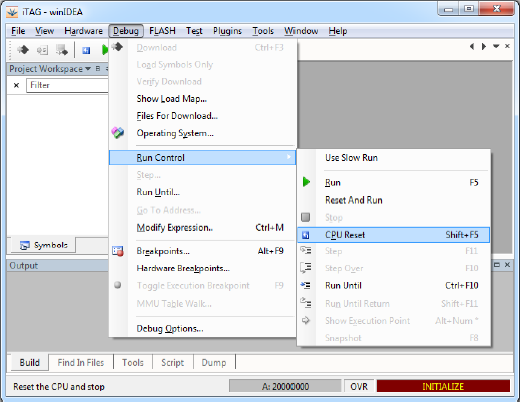Screen dimensions: 520x403
Task: Open the Plugins menu
Action: coord(227,31)
